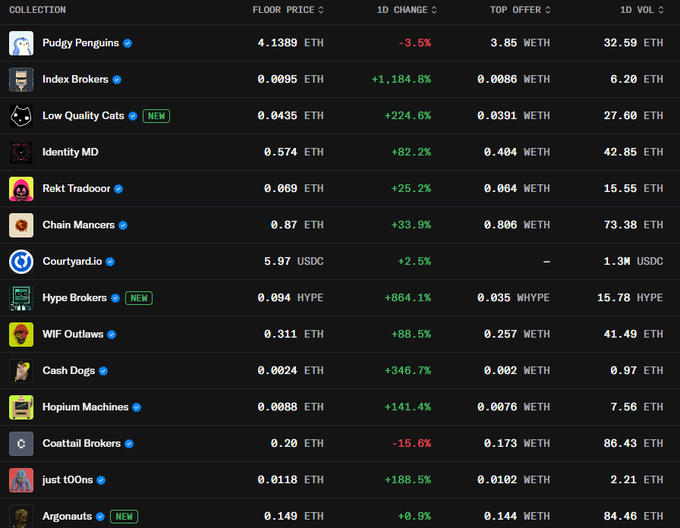Open the Coattail Brokers name link
680x528 pixels.
pos(82,443)
